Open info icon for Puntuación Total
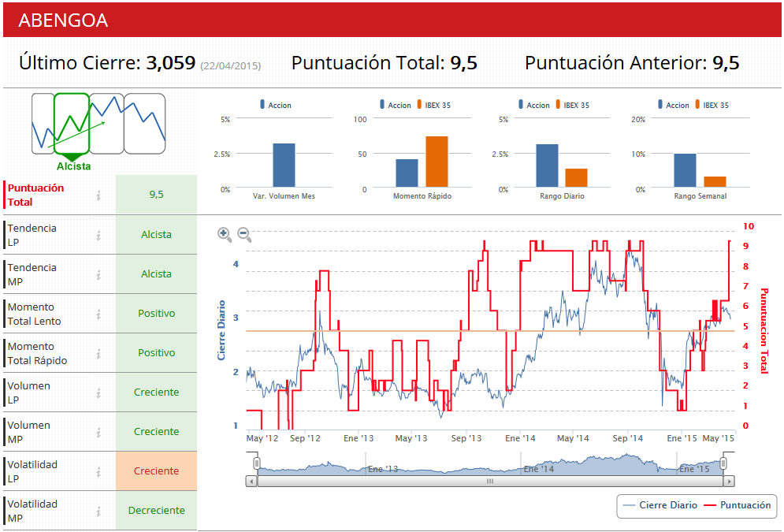Viewport: 784px width, 532px height. 98,195
